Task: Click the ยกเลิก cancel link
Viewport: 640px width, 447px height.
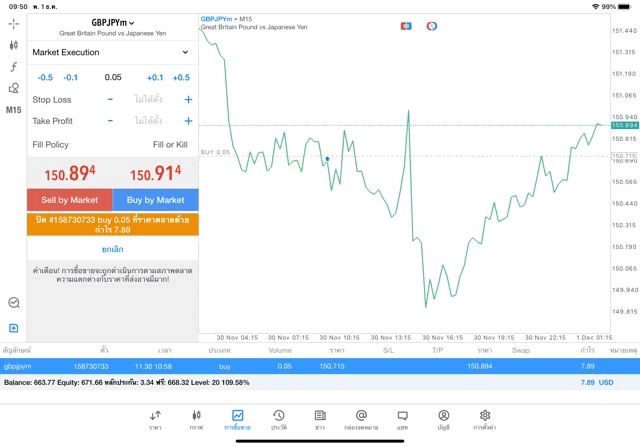Action: point(113,249)
